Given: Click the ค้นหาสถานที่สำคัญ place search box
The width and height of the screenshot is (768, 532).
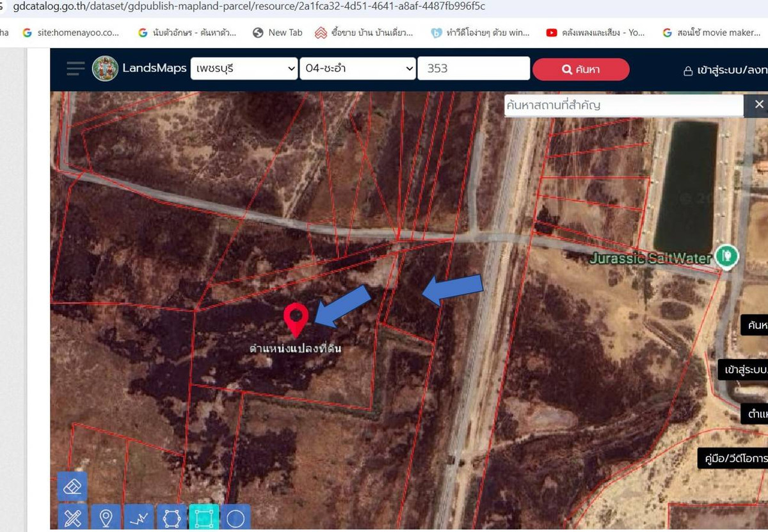Looking at the screenshot, I should [623, 105].
